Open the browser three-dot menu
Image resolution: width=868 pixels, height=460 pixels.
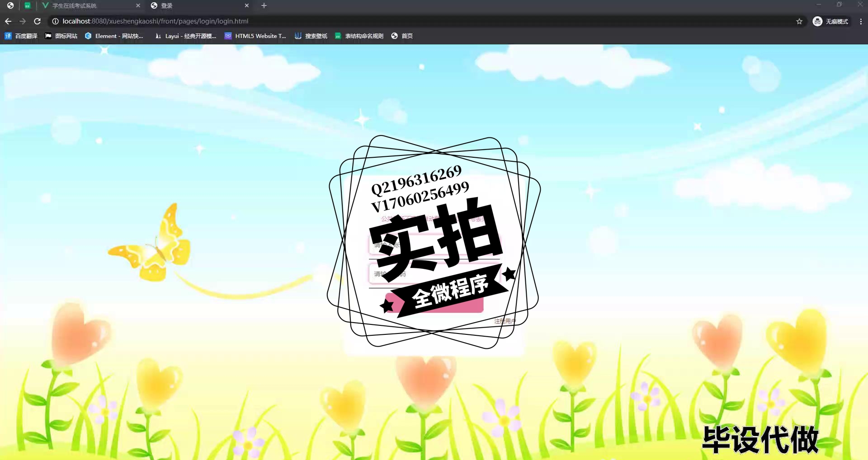point(861,21)
